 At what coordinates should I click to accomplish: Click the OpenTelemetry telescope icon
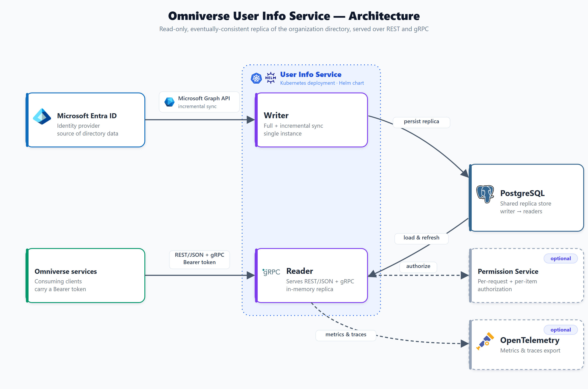[485, 341]
